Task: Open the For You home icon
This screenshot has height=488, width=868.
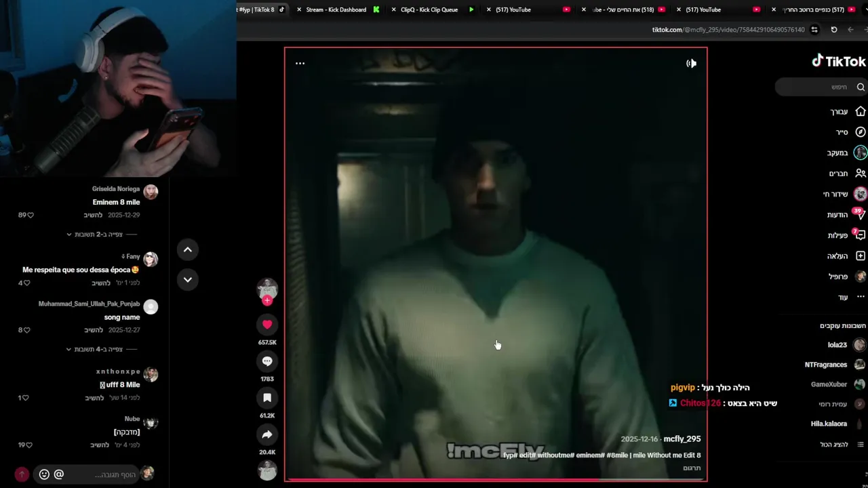Action: pos(861,111)
